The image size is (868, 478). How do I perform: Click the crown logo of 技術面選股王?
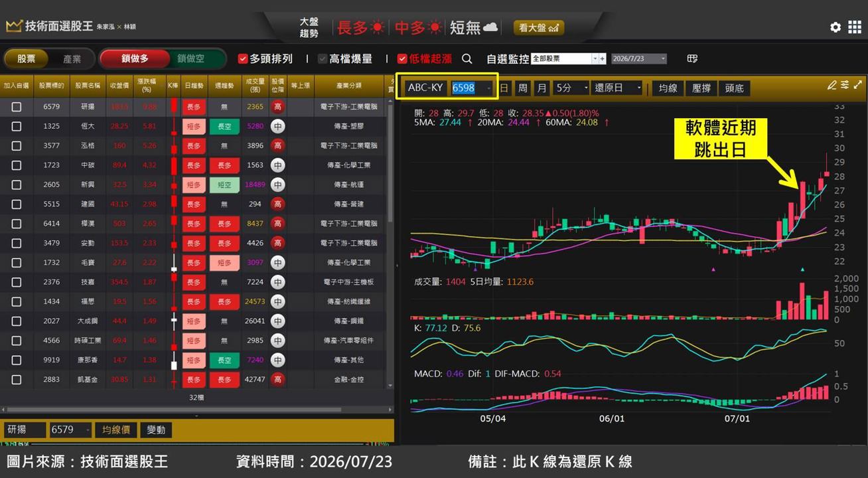coord(14,27)
